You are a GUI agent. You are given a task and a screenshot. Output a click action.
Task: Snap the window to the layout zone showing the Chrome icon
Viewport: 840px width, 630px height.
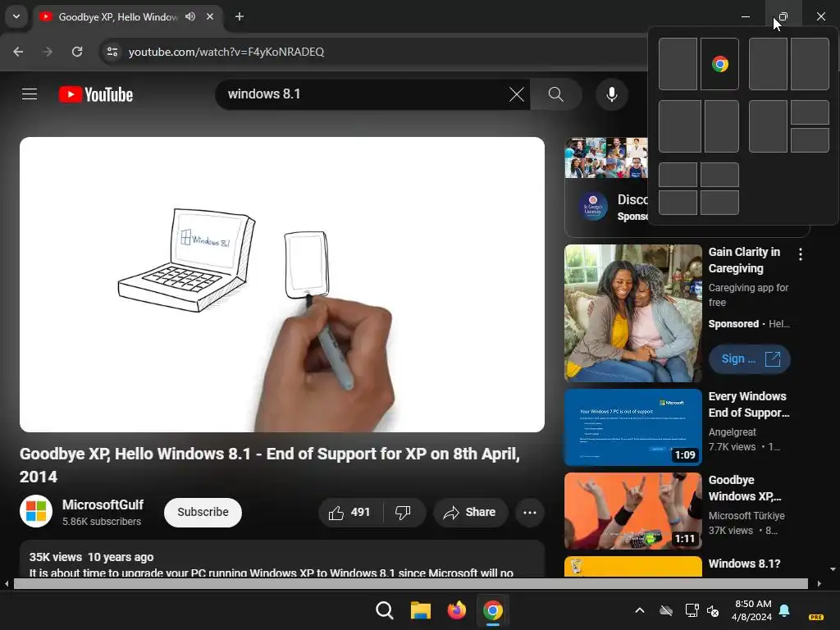tap(719, 64)
